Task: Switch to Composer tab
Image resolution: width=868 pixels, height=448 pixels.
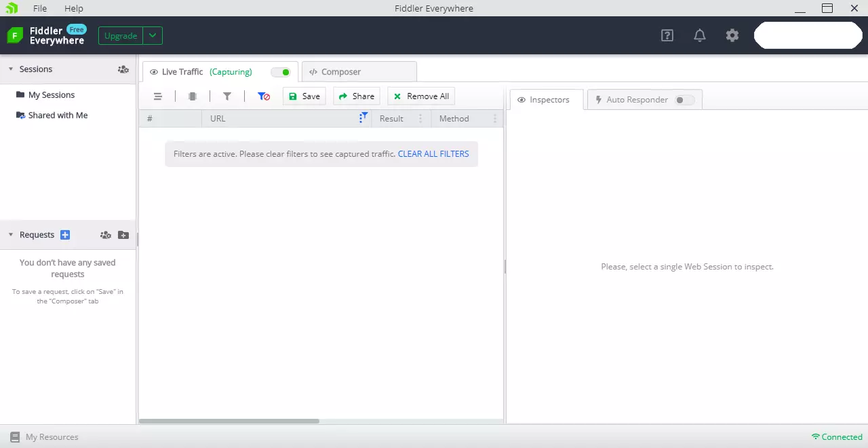Action: (359, 72)
